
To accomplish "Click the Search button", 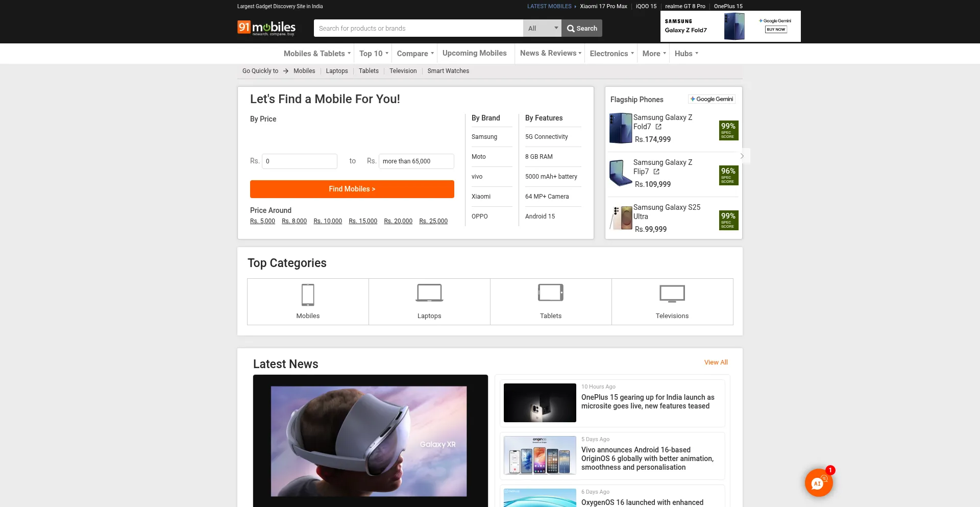I will pyautogui.click(x=582, y=28).
